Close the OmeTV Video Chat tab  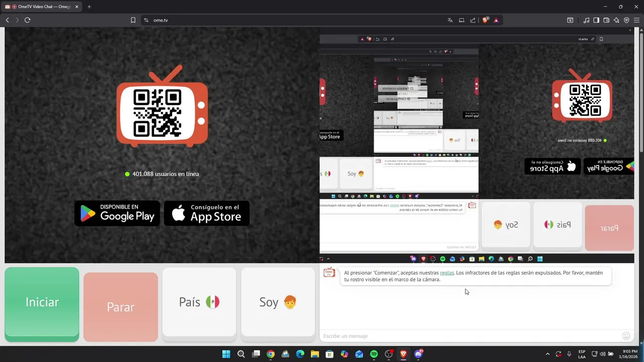(77, 7)
